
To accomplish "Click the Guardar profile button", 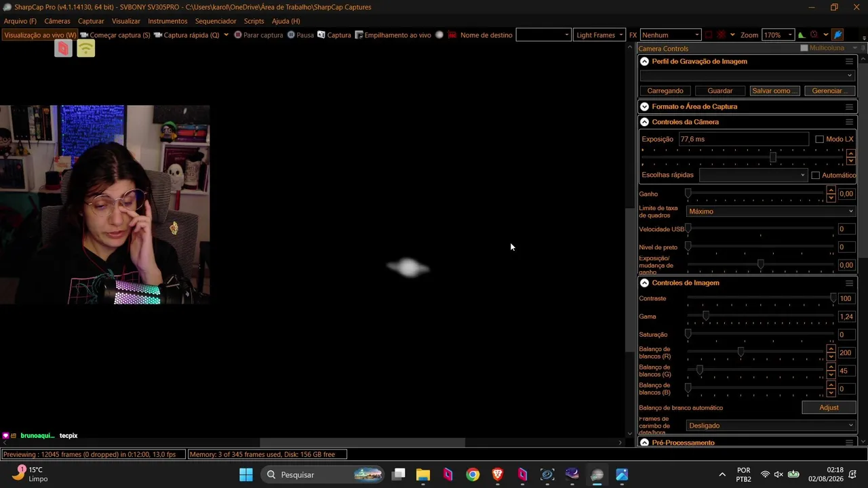I will tap(719, 90).
